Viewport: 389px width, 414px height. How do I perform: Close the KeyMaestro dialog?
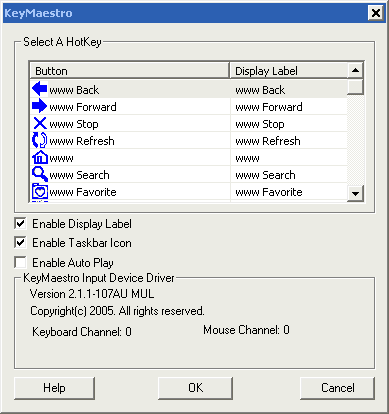coord(376,13)
